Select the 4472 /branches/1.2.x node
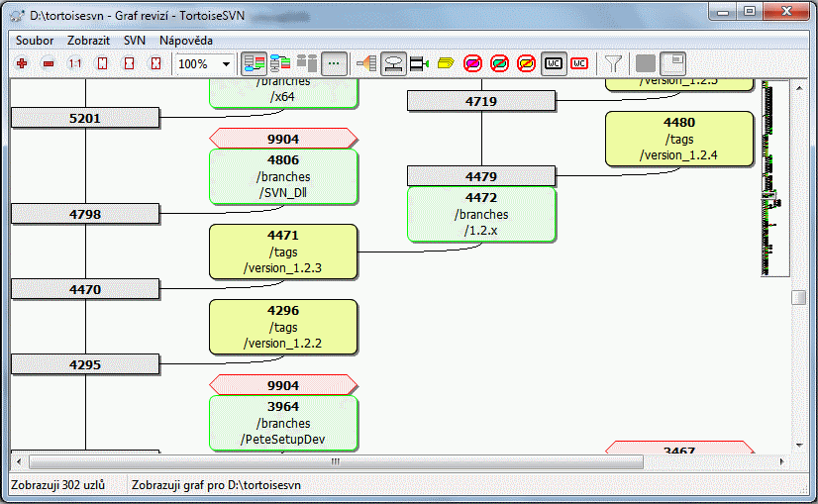Viewport: 818px width, 504px height. coord(481,214)
